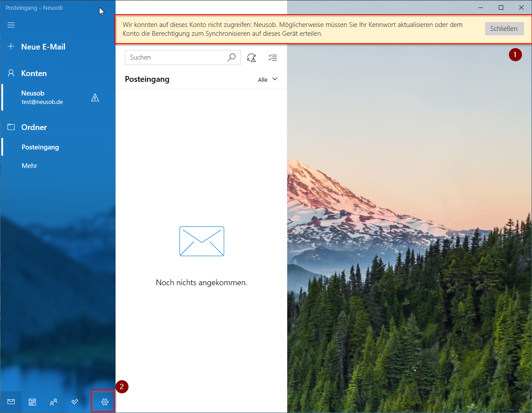Open the Konten accounts section
Viewport: 532px width, 413px height.
point(58,73)
